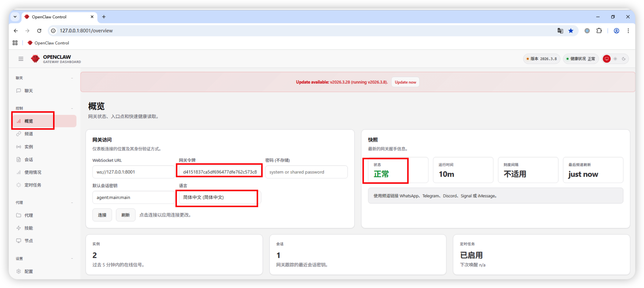Viewport: 644px width, 288px height.
Task: Click the hamburger sidebar toggle icon
Action: pyautogui.click(x=21, y=59)
